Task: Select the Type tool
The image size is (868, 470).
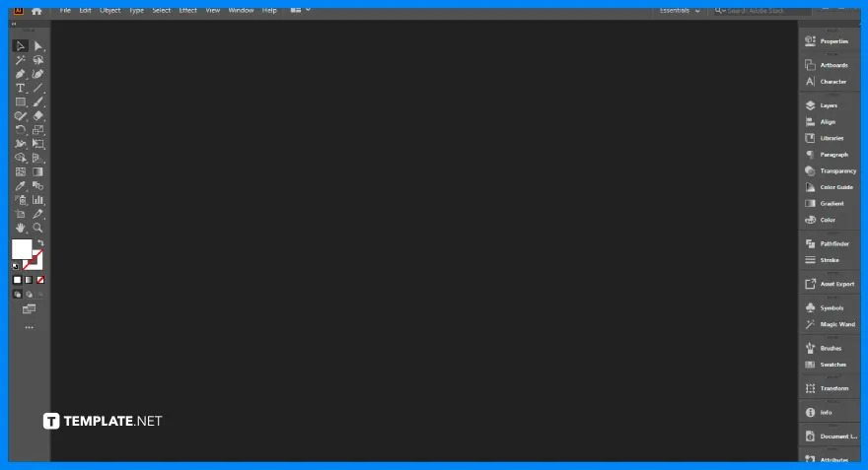Action: 20,88
